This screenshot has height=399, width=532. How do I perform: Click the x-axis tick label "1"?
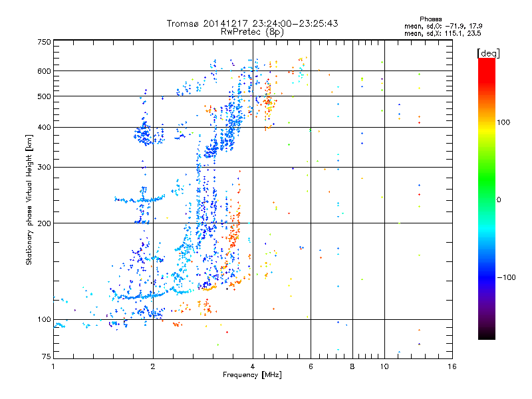coord(53,366)
